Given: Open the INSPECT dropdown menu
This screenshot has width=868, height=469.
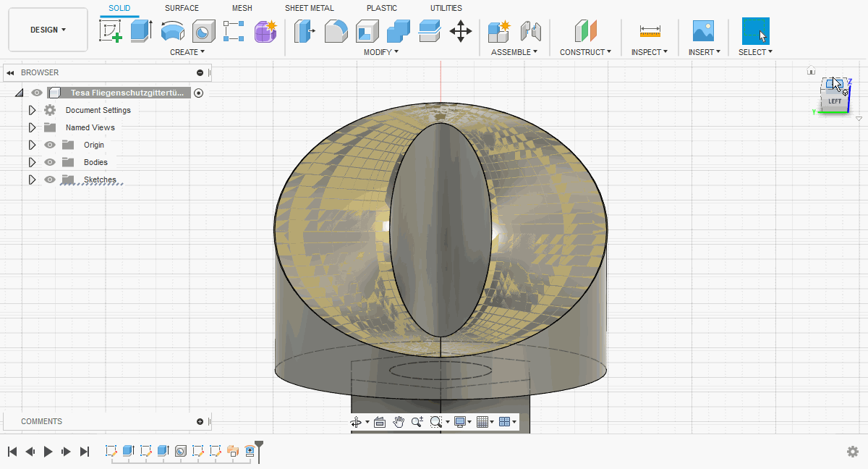Looking at the screenshot, I should tap(650, 52).
